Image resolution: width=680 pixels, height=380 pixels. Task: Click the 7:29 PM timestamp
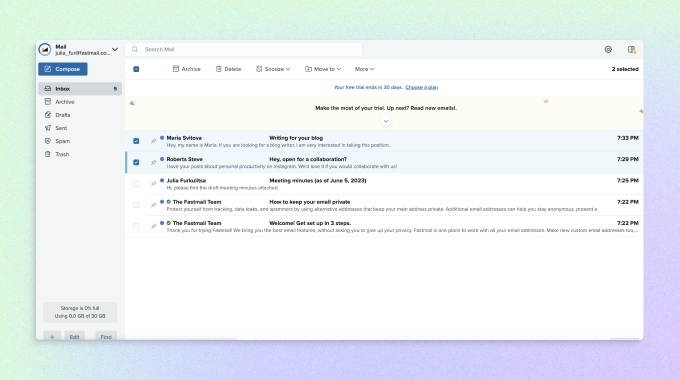(628, 159)
